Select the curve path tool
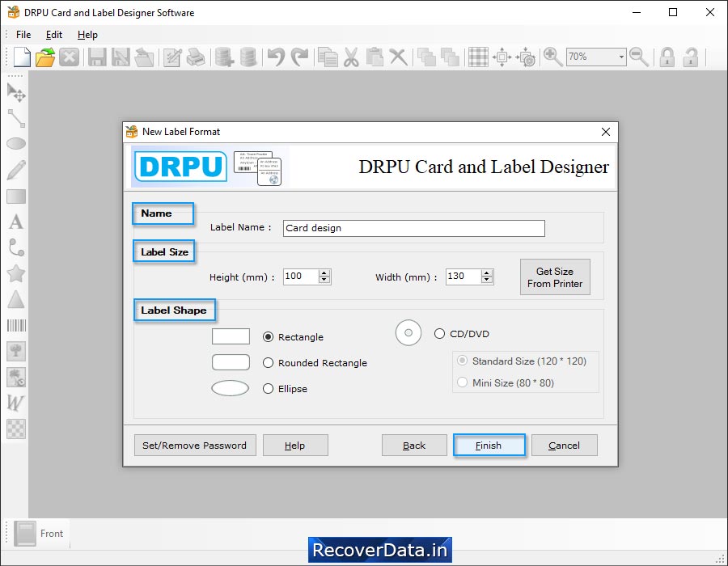The width and height of the screenshot is (728, 566). click(x=16, y=247)
